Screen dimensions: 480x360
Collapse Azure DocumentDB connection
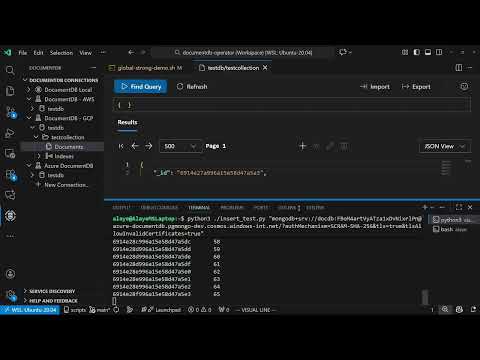point(29,166)
